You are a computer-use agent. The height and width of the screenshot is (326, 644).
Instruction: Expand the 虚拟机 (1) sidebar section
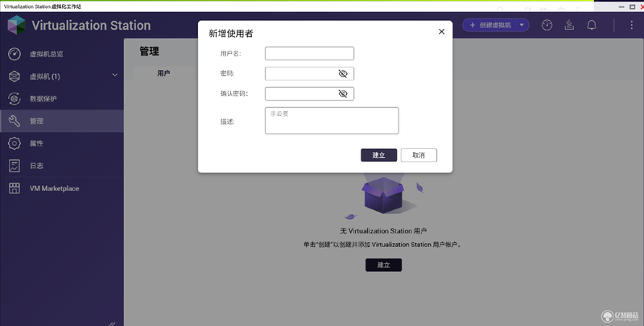(x=114, y=75)
